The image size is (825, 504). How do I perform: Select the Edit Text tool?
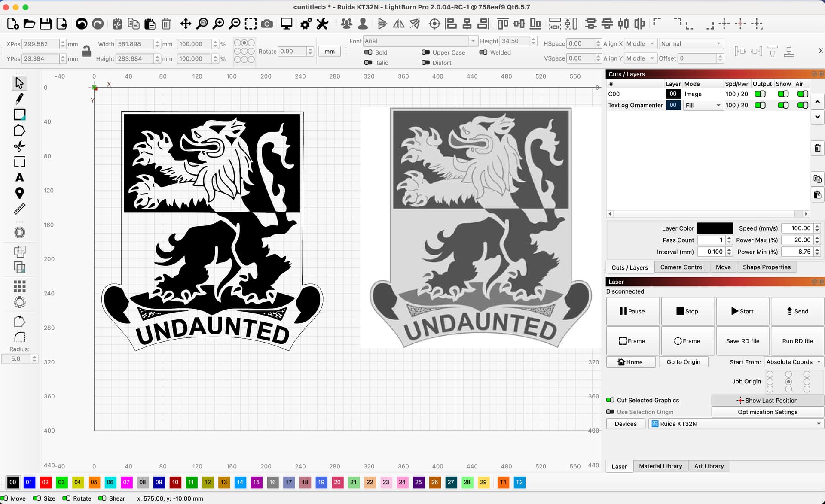(19, 177)
